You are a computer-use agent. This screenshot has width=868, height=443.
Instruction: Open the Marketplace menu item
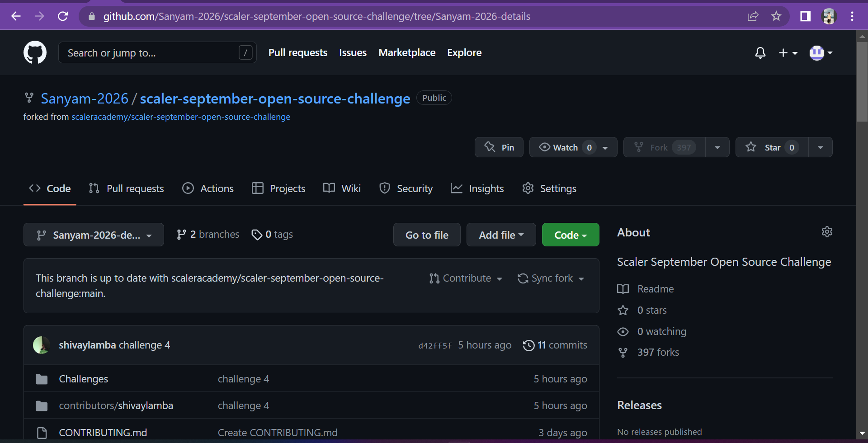tap(406, 52)
